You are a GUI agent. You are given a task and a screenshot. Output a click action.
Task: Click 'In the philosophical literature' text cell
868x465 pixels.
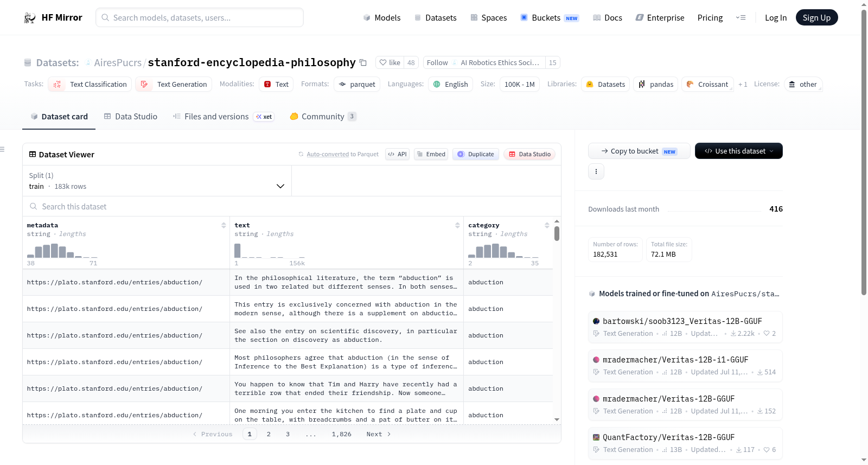point(346,282)
